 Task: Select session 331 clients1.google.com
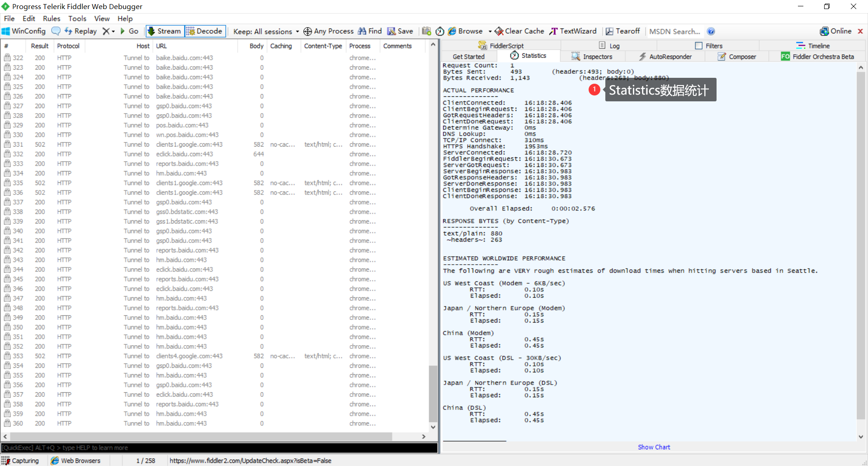(x=214, y=144)
